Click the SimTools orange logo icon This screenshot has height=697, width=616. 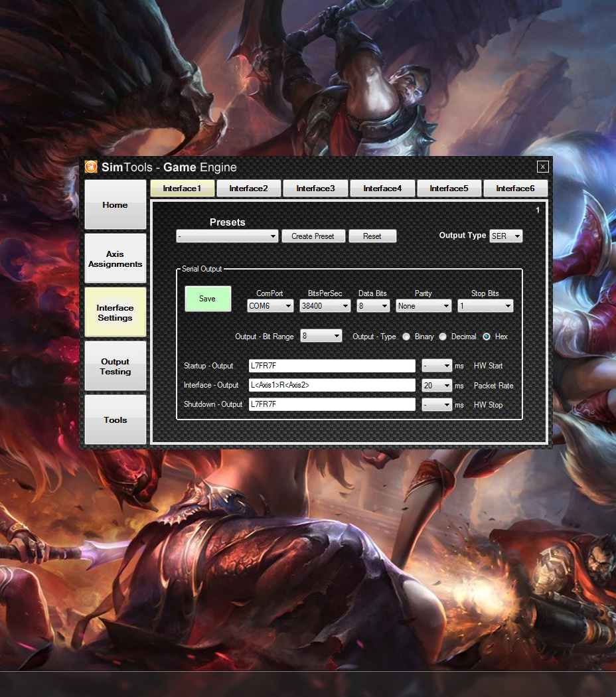(91, 167)
